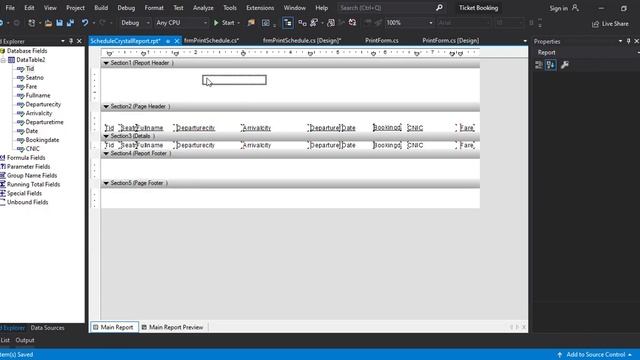
Task: Click the Save icon in the toolbar
Action: click(60, 23)
